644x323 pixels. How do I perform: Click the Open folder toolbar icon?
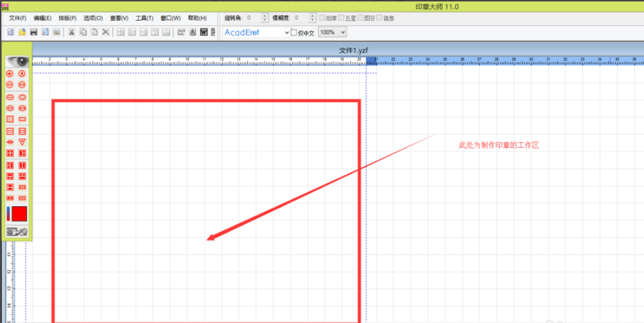(22, 32)
